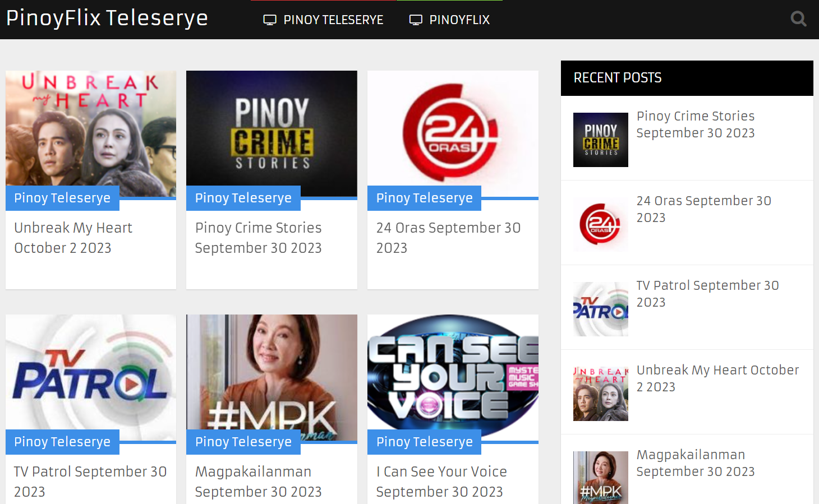This screenshot has height=504, width=819.
Task: Click Pinoy Teleserye label under Unbreak My Heart
Action: 62,197
